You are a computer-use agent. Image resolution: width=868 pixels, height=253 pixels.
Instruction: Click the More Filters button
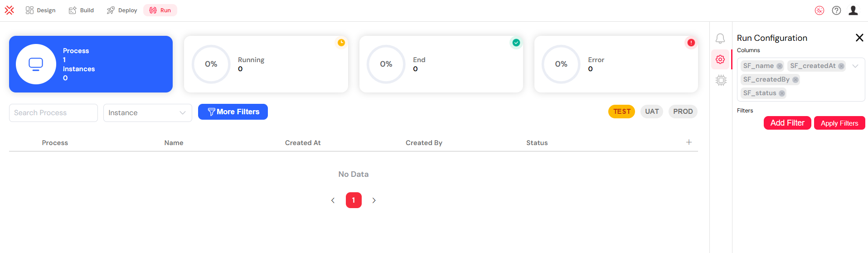click(x=233, y=112)
